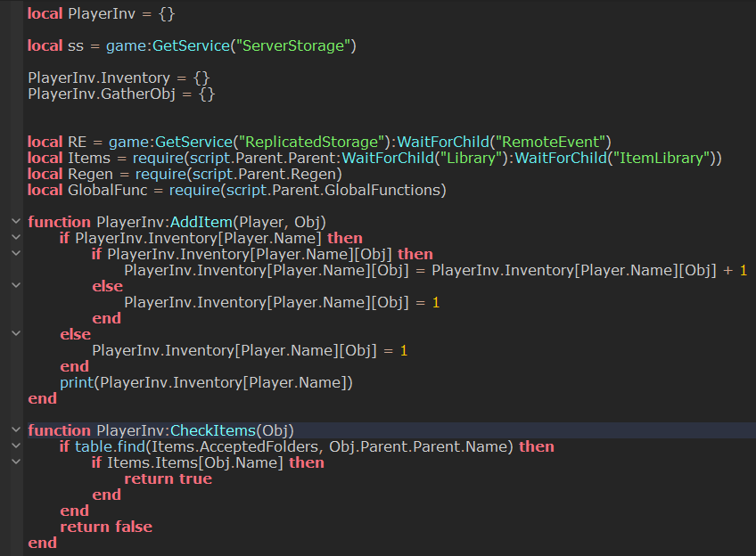This screenshot has height=556, width=756.
Task: Click the 'GlobalFunc' variable name
Action: click(108, 191)
